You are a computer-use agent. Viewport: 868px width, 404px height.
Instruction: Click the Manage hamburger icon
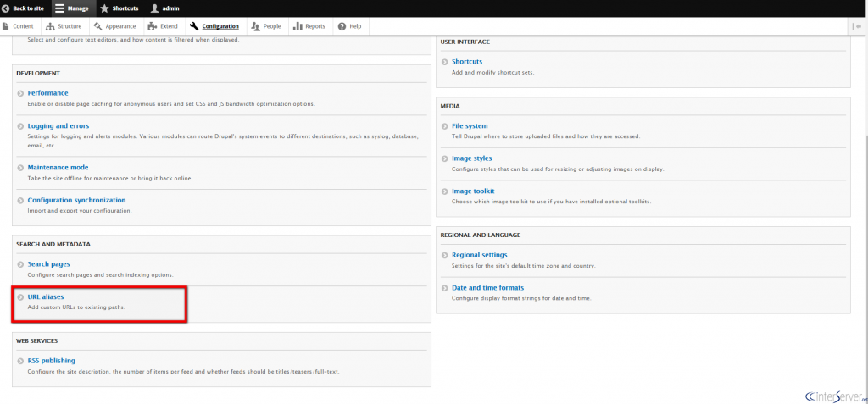click(60, 8)
